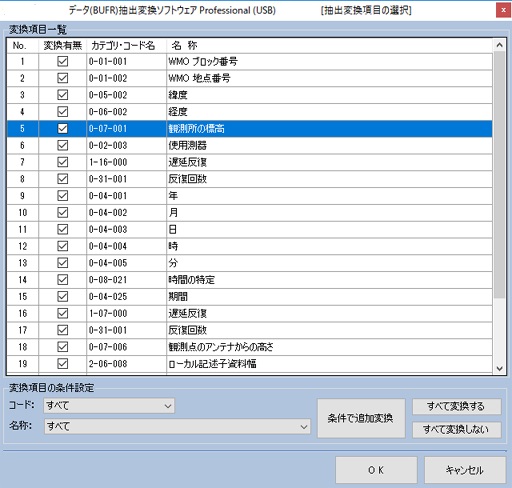Toggle checkbox for ローカル記述子資料幅 row
Screen dimensions: 512x488
(x=63, y=364)
